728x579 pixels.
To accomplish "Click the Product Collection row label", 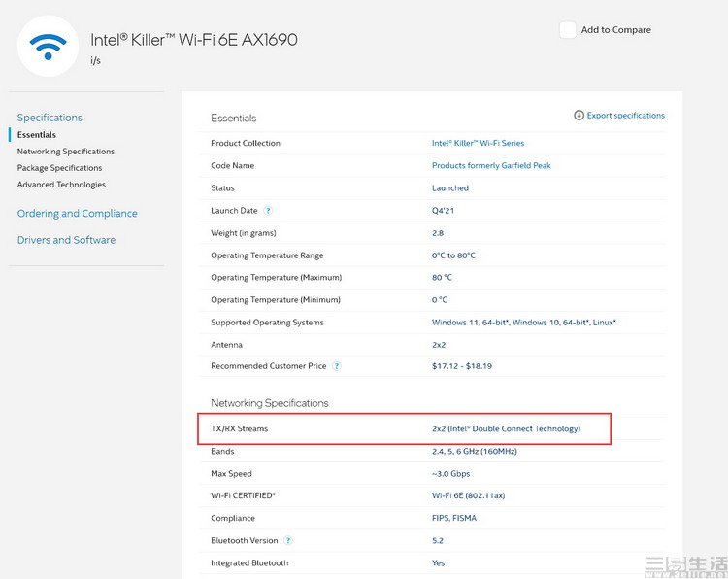I will pyautogui.click(x=246, y=143).
